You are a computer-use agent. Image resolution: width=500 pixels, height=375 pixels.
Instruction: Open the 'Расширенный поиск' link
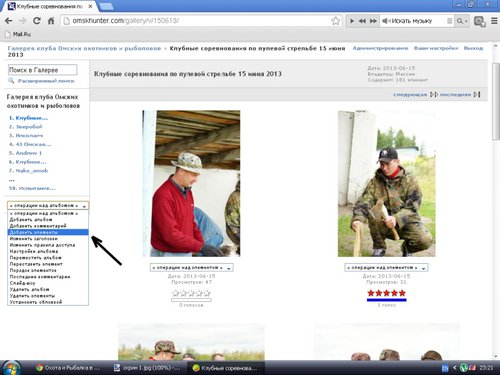click(46, 81)
